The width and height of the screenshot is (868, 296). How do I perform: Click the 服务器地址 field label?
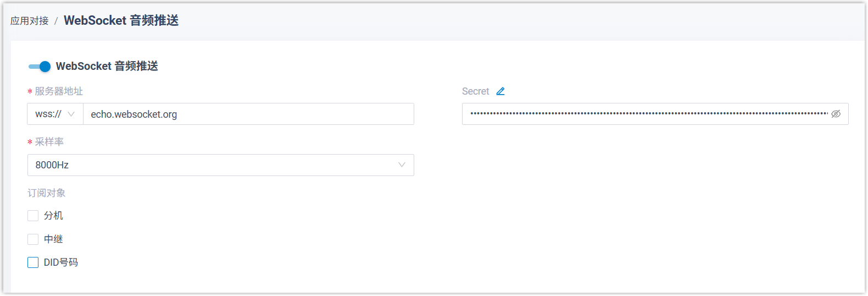(x=59, y=91)
